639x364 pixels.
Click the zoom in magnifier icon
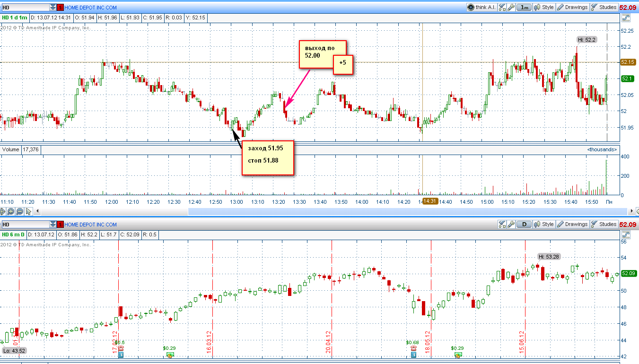tap(11, 211)
